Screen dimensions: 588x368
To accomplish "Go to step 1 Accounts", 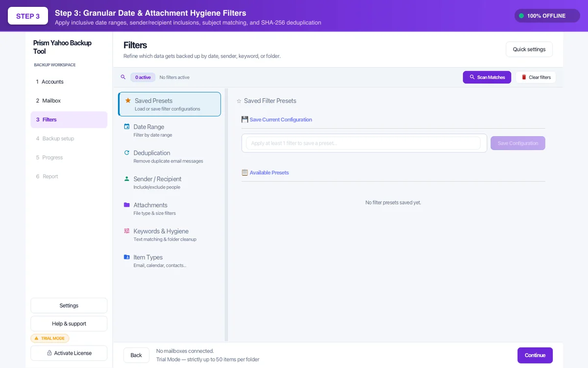I will (x=69, y=81).
